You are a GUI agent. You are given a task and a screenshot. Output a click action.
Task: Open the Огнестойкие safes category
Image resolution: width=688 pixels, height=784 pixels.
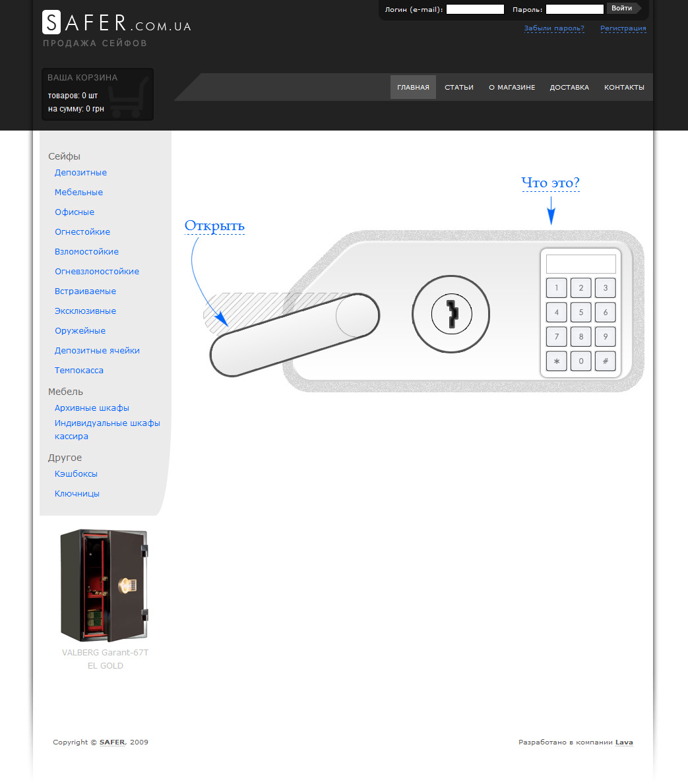(x=82, y=231)
